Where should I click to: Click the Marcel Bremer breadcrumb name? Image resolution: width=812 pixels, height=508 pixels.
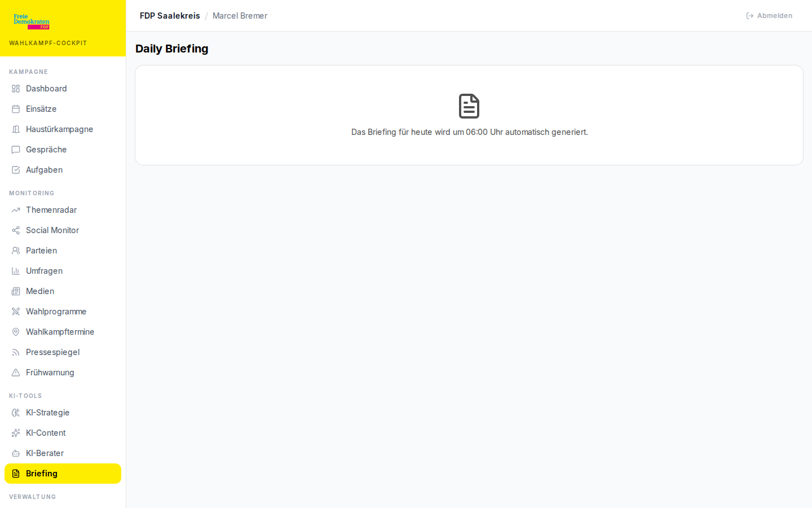pos(240,16)
